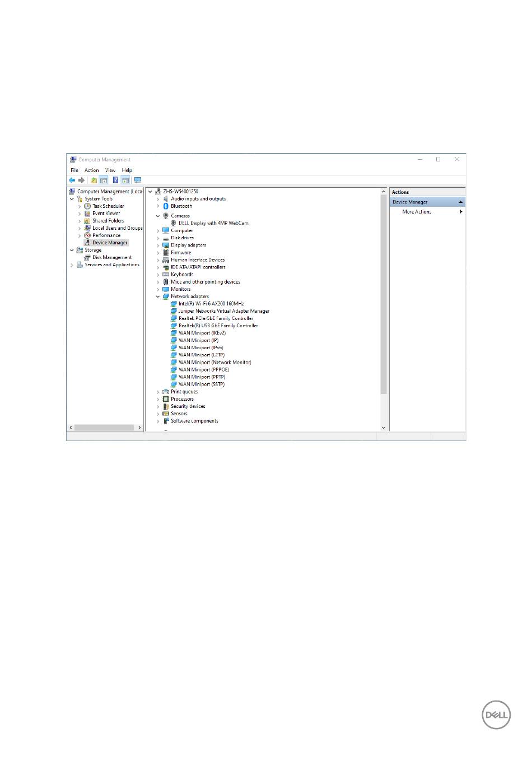Select the Local Users and Groups icon
532x770 pixels.
[87, 228]
